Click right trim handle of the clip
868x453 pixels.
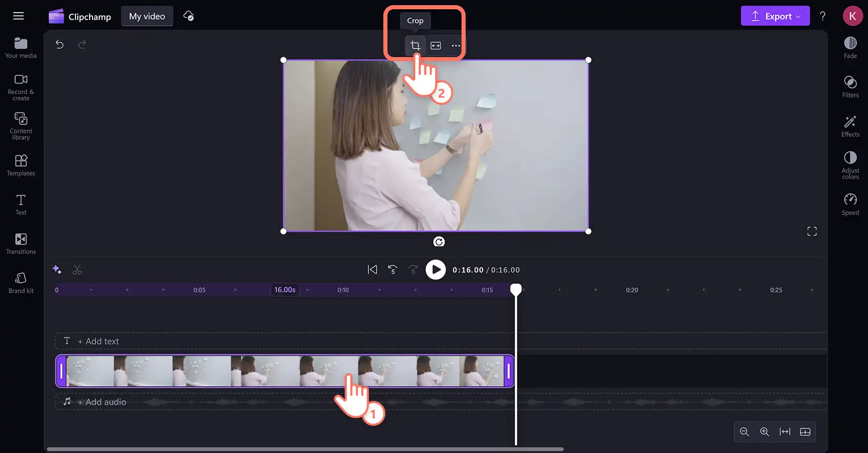(508, 371)
